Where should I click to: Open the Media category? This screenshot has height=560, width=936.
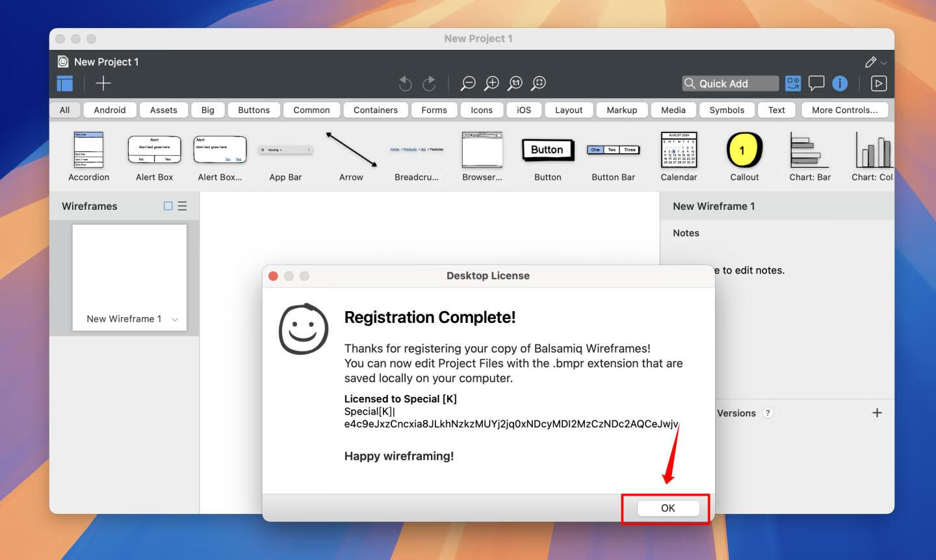[x=673, y=110]
